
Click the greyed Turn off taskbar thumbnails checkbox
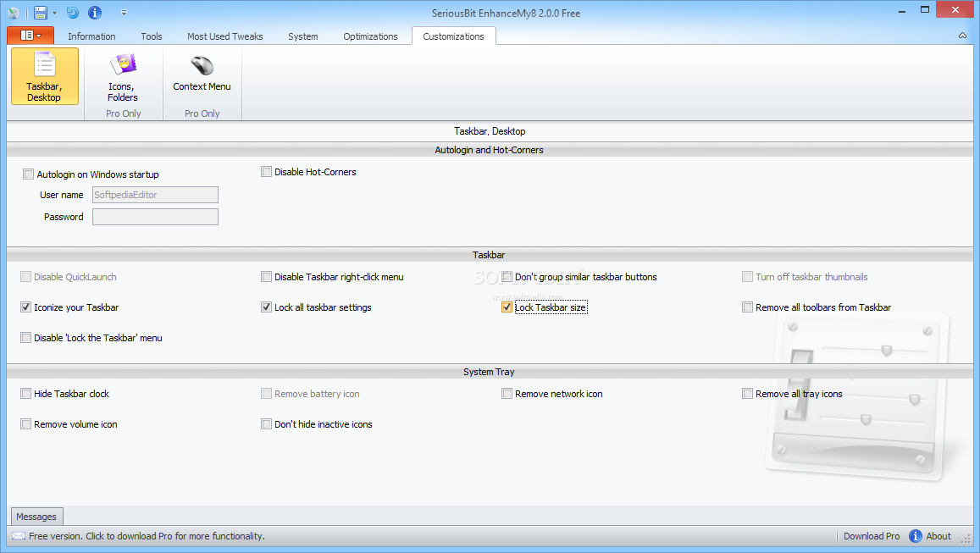click(x=748, y=277)
